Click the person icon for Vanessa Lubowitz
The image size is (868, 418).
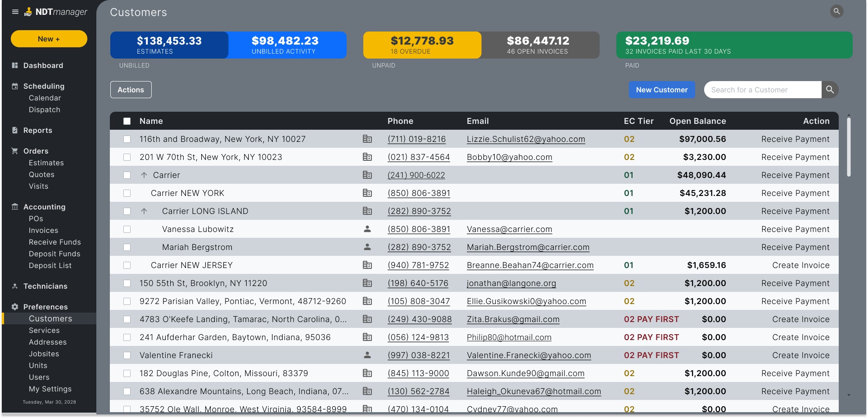[367, 229]
